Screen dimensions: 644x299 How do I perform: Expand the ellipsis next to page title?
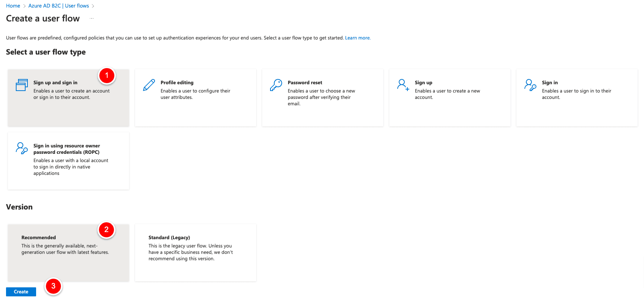(x=91, y=18)
